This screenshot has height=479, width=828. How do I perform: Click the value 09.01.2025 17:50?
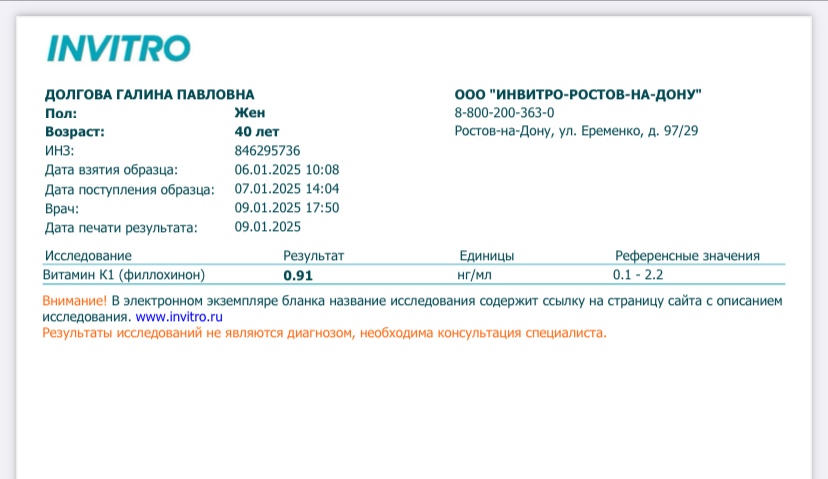287,208
